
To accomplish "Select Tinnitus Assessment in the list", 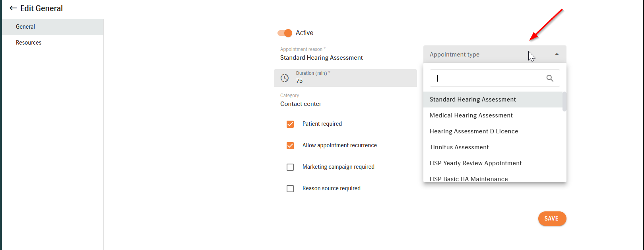I will (493, 147).
